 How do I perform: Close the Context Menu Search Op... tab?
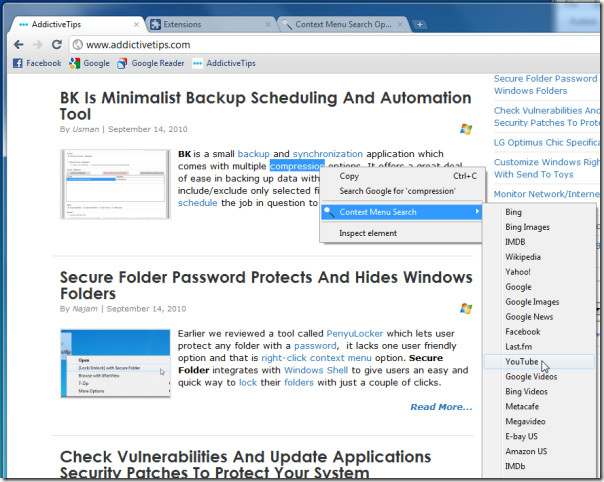coord(400,24)
